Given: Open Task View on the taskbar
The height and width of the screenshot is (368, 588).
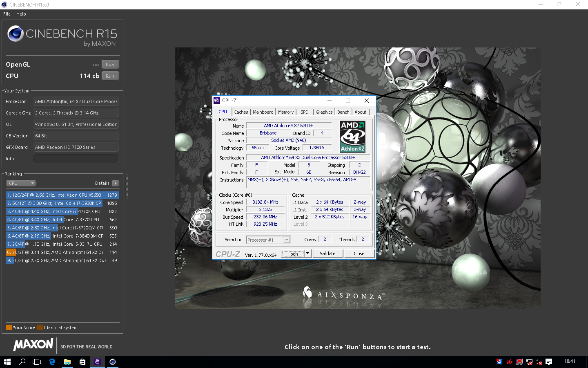Looking at the screenshot, I should [37, 362].
